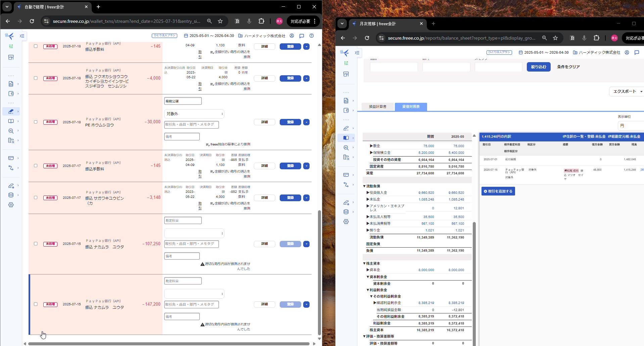Viewport: 644px width, 346px height.
Task: Expand the エクスポート dropdown
Action: point(627,91)
